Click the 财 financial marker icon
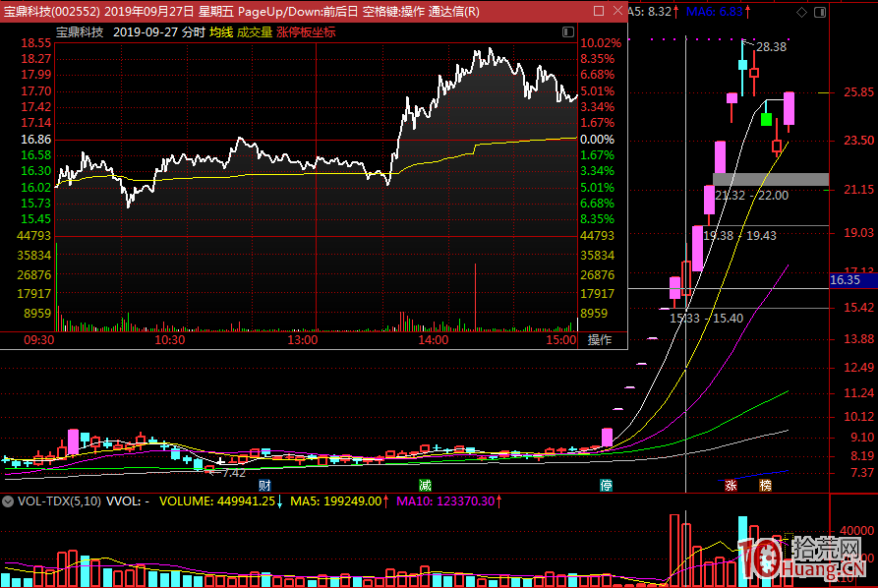 coord(264,485)
